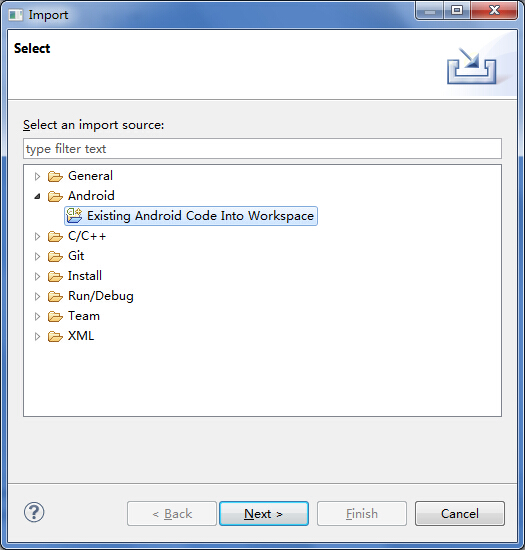Expand the Git tree node arrow
The image size is (525, 550).
click(37, 257)
